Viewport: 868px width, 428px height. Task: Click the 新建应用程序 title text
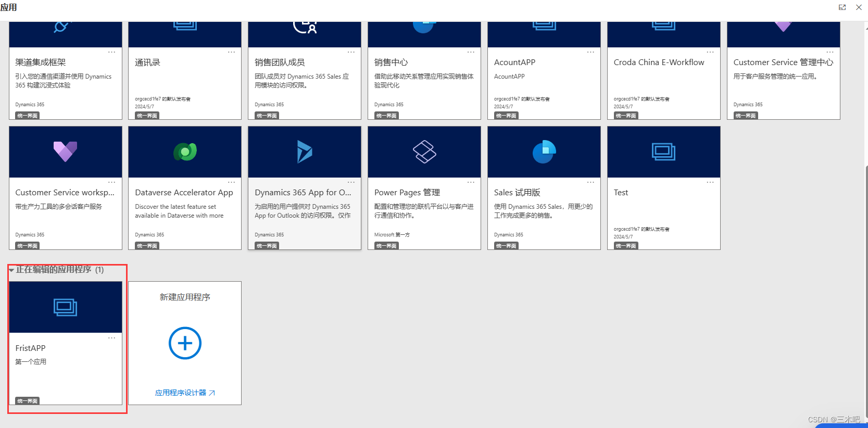pyautogui.click(x=185, y=297)
